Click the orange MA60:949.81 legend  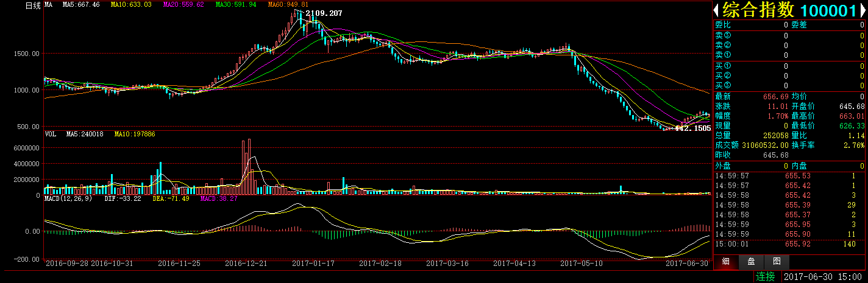[x=288, y=5]
